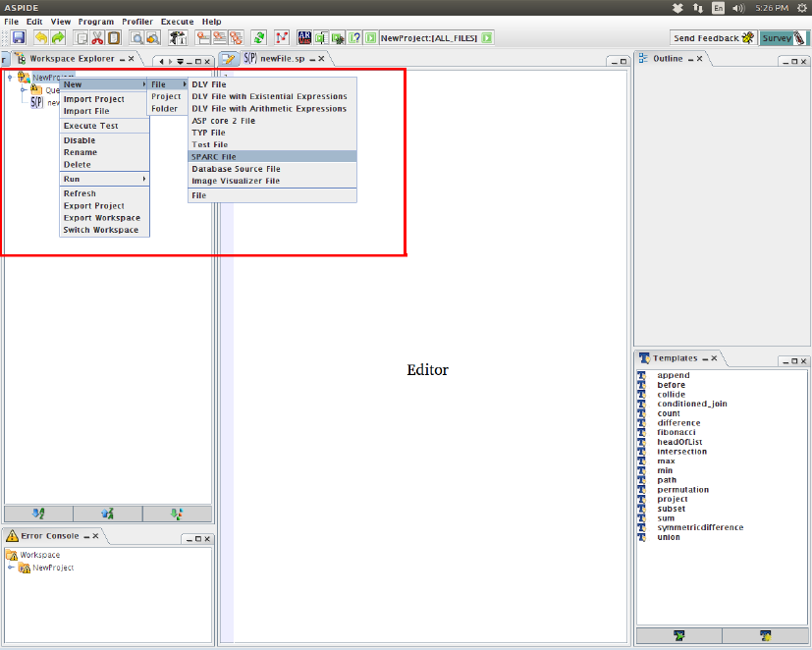812x650 pixels.
Task: Open the Edit menu
Action: pyautogui.click(x=34, y=22)
